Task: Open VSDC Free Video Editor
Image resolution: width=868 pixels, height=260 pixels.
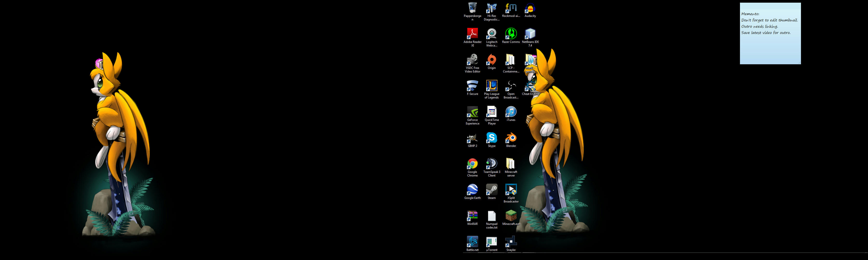Action: pos(472,63)
